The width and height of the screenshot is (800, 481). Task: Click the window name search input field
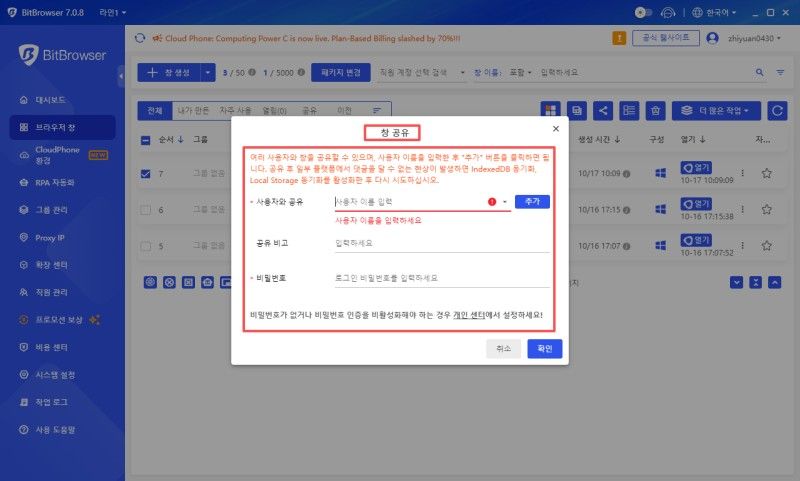pyautogui.click(x=645, y=73)
